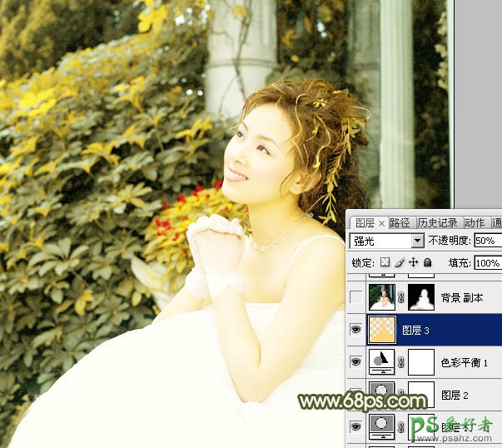The height and width of the screenshot is (448, 502).
Task: Click the lock image pixels brush icon
Action: (x=399, y=263)
